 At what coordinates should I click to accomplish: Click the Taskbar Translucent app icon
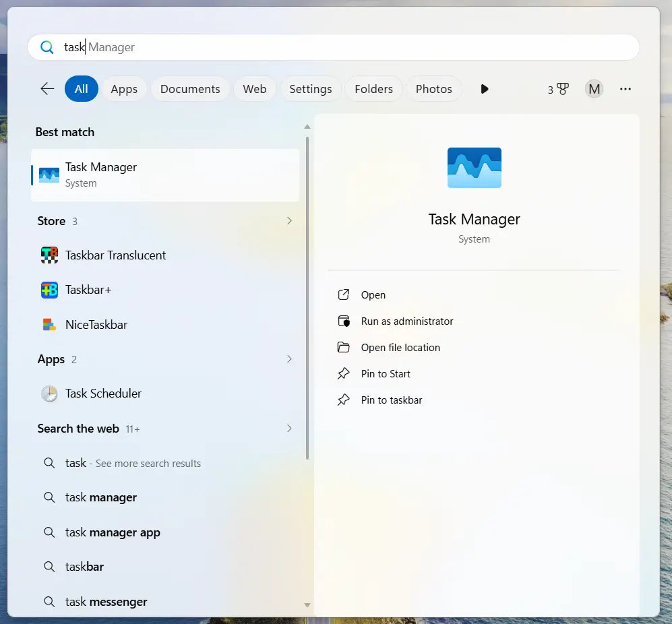49,255
